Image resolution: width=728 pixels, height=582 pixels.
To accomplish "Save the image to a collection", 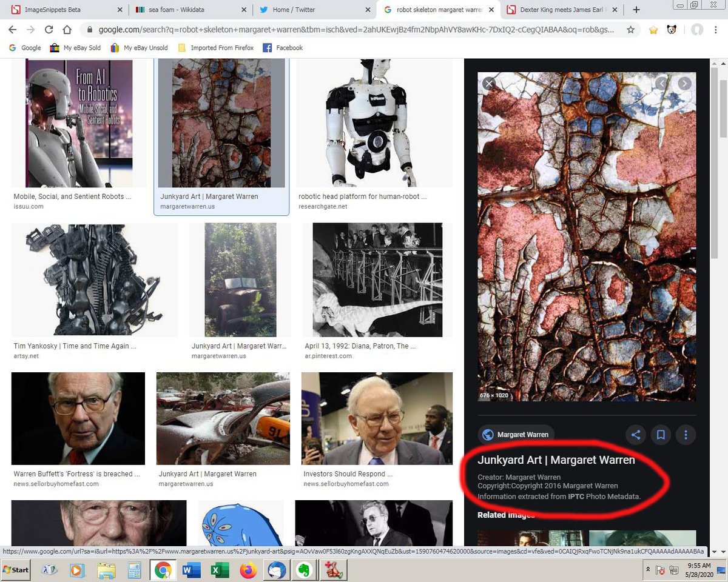I will [661, 435].
